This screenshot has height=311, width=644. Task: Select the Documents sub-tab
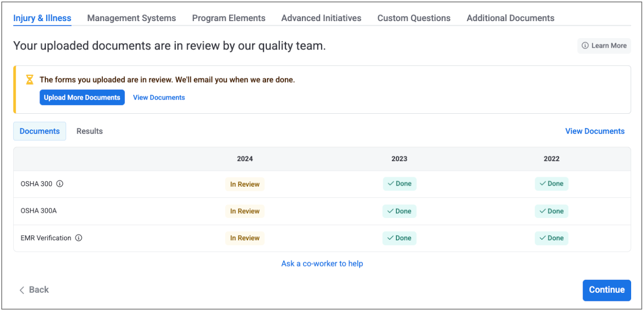[x=40, y=131]
